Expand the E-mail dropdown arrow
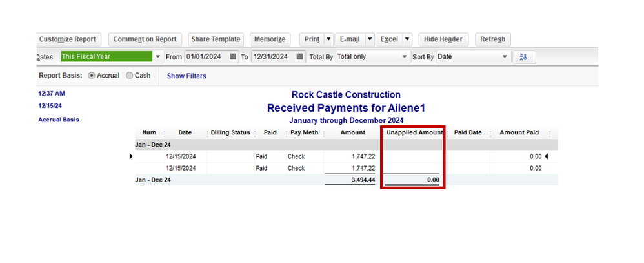 click(370, 39)
